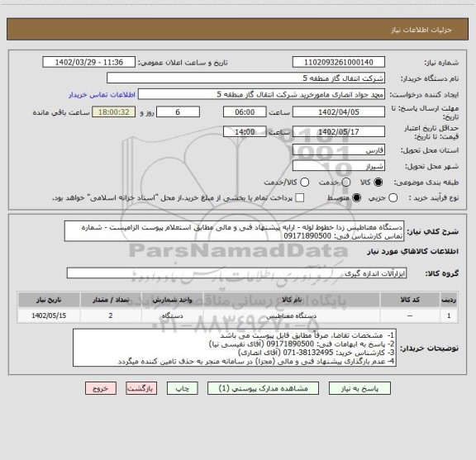Click the توضیحات خریدار notes box

[x=235, y=348]
